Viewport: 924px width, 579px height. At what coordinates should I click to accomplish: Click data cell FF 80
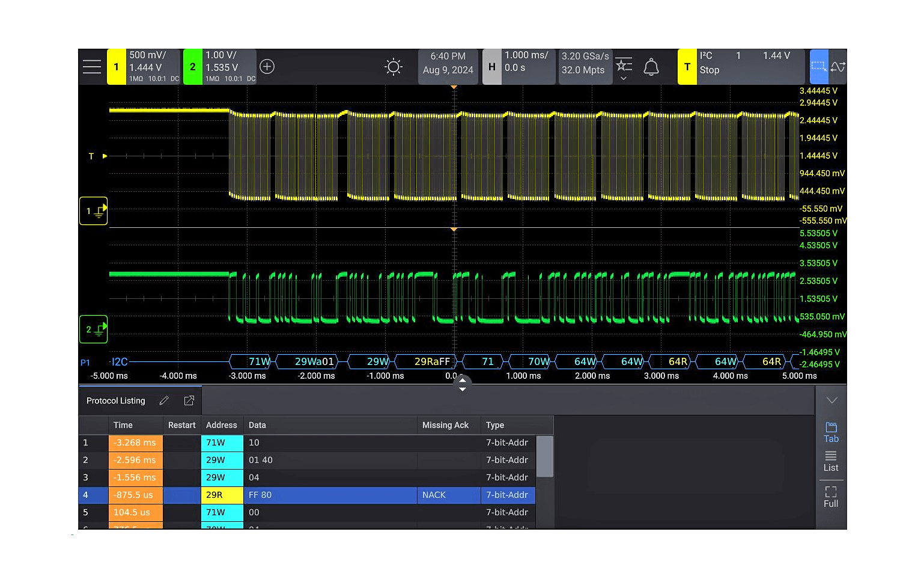330,495
